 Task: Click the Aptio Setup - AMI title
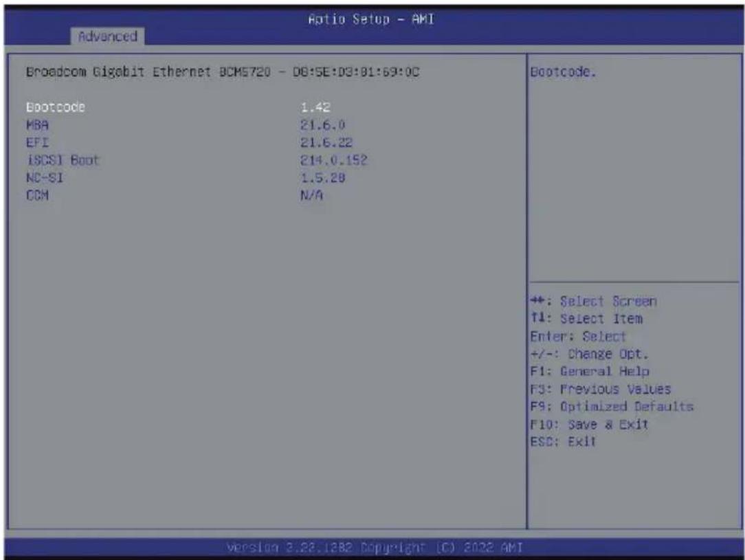click(x=371, y=19)
